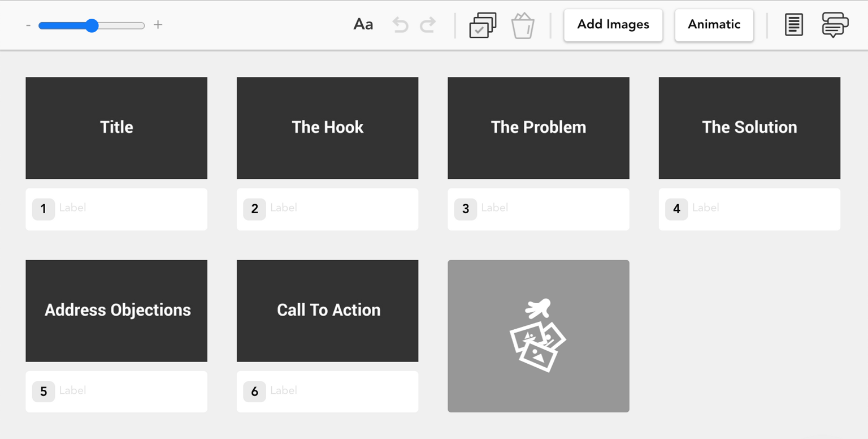Click the undo arrow icon
Image resolution: width=868 pixels, height=439 pixels.
400,25
